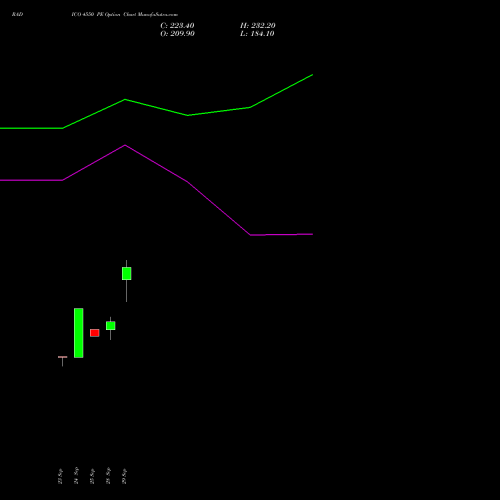
Task: Click the open price O: 209.90
Action: [x=177, y=34]
